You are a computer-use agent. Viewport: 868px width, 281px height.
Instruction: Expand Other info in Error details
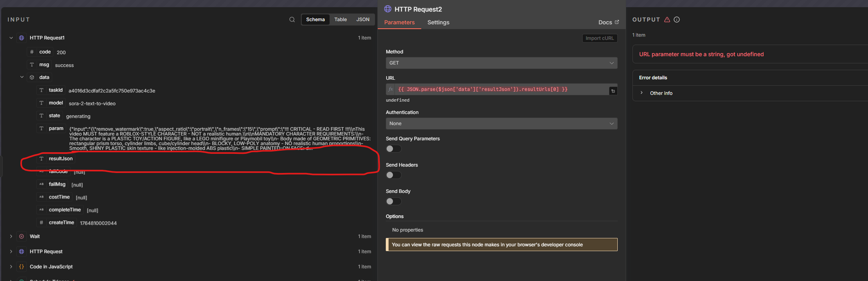(x=661, y=93)
